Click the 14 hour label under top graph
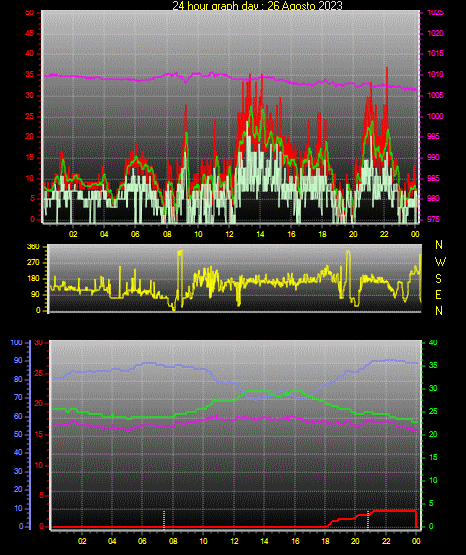 coord(260,234)
